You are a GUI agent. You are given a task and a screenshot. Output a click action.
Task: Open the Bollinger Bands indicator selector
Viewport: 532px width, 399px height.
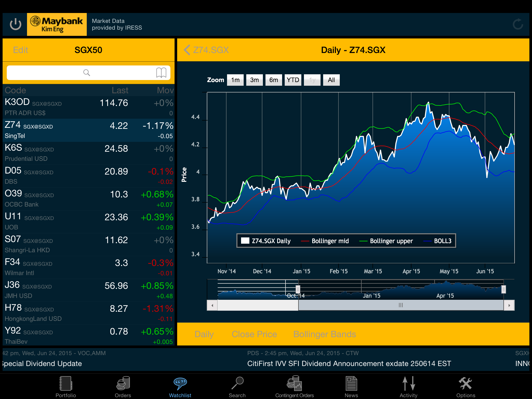tap(325, 334)
